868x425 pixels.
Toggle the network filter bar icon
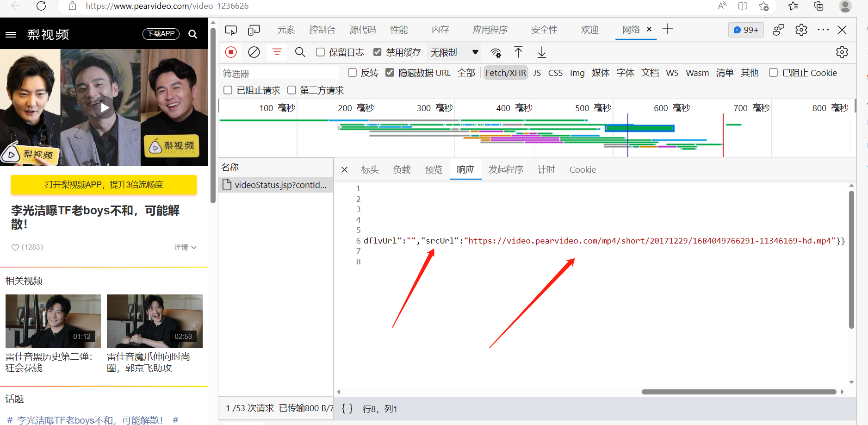(277, 52)
